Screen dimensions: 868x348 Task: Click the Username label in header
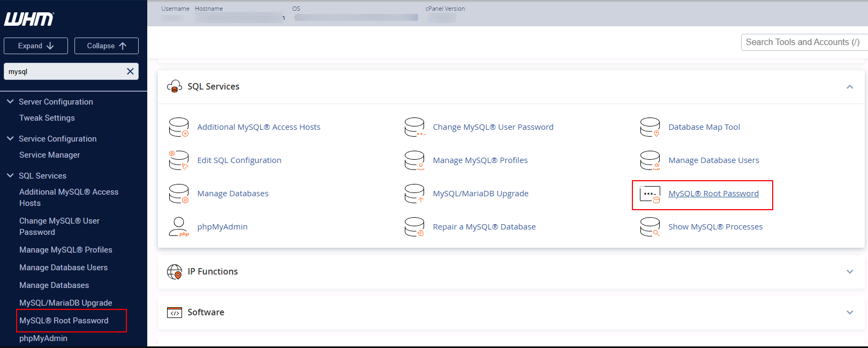[176, 9]
